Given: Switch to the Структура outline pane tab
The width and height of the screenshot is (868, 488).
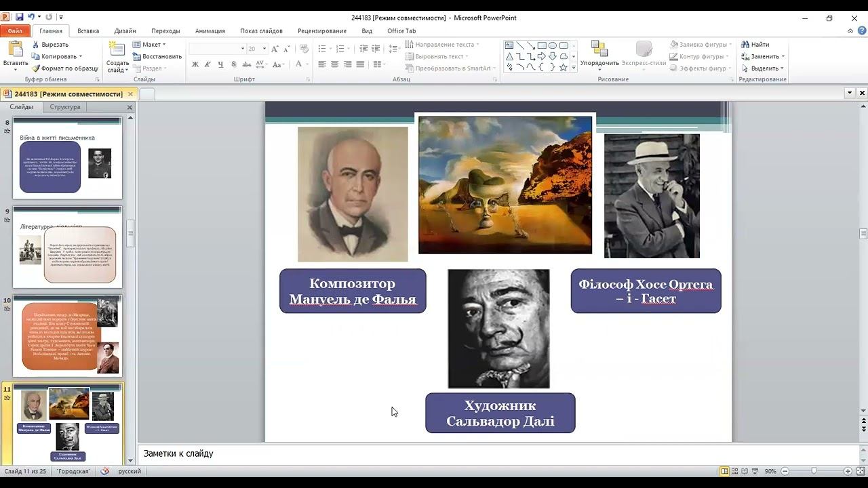Looking at the screenshot, I should [65, 107].
